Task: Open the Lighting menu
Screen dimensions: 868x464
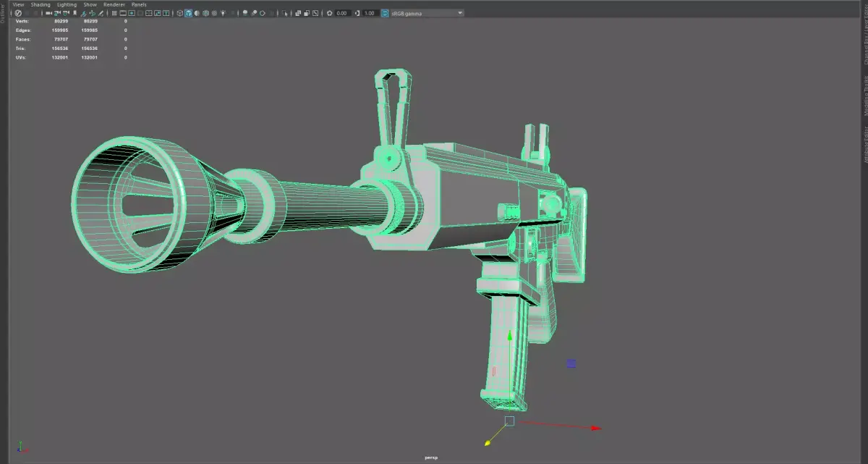Action: coord(67,4)
